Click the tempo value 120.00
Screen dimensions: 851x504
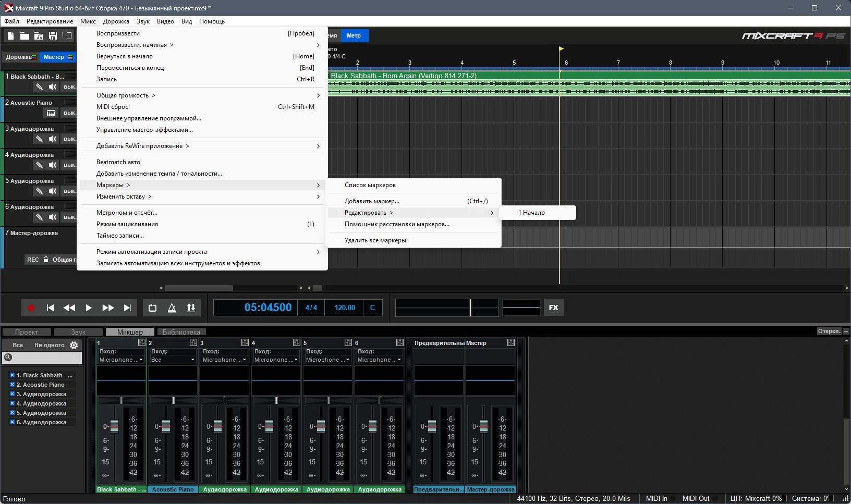(345, 308)
